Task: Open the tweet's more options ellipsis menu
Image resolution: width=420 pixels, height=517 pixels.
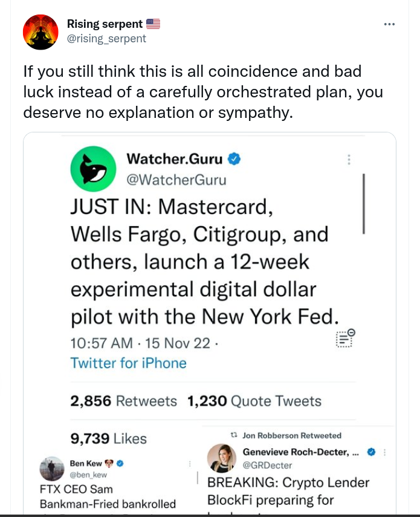Action: click(x=390, y=25)
